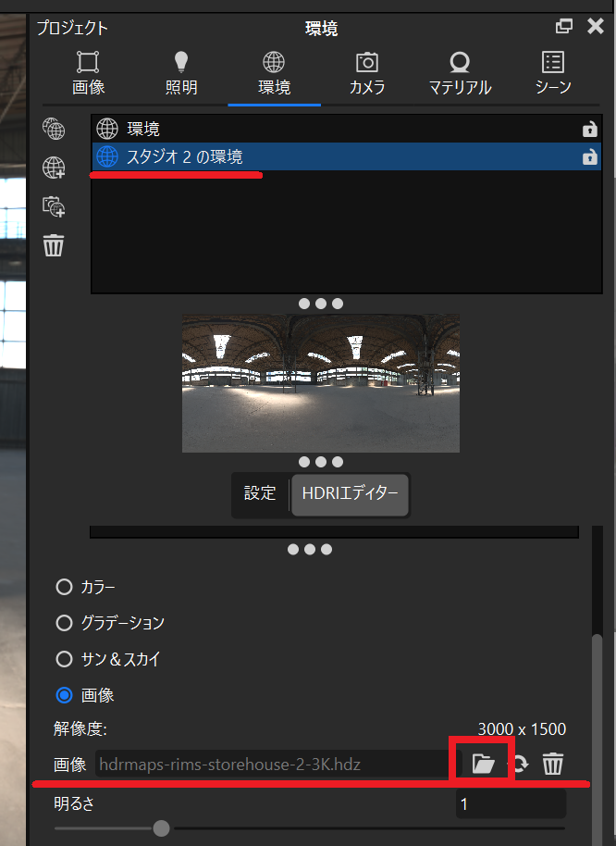Select the グラデーション background radio button

click(64, 623)
